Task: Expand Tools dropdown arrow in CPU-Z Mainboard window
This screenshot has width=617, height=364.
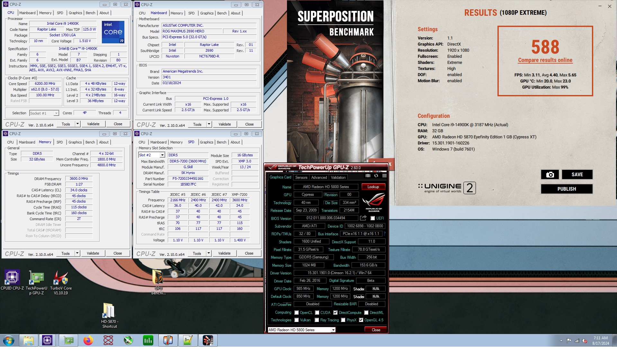Action: pyautogui.click(x=209, y=124)
